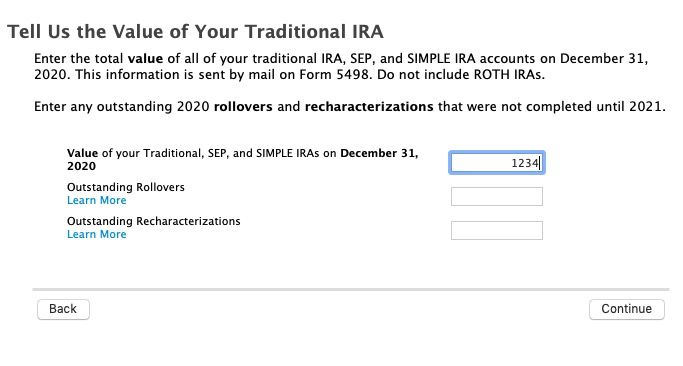Screen dimensions: 683x366
Task: Click the IRA value field containing 1234
Action: [497, 163]
